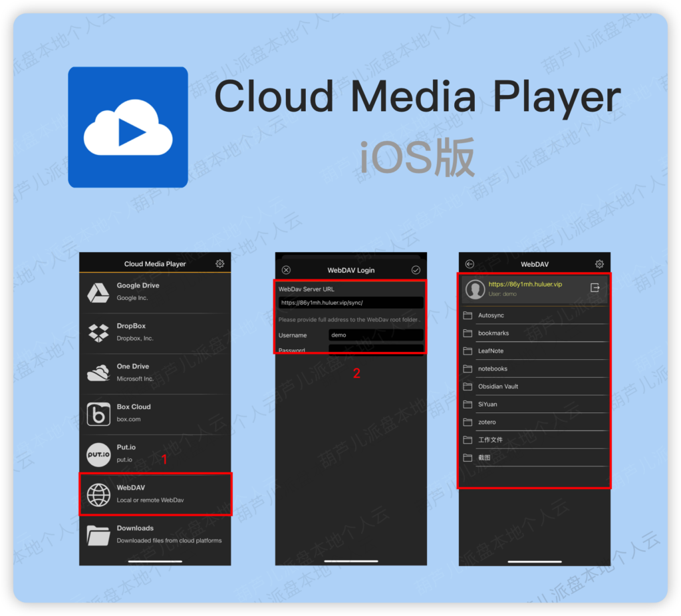Click the WebDav Server URL input field
This screenshot has width=681, height=616.
tap(351, 301)
